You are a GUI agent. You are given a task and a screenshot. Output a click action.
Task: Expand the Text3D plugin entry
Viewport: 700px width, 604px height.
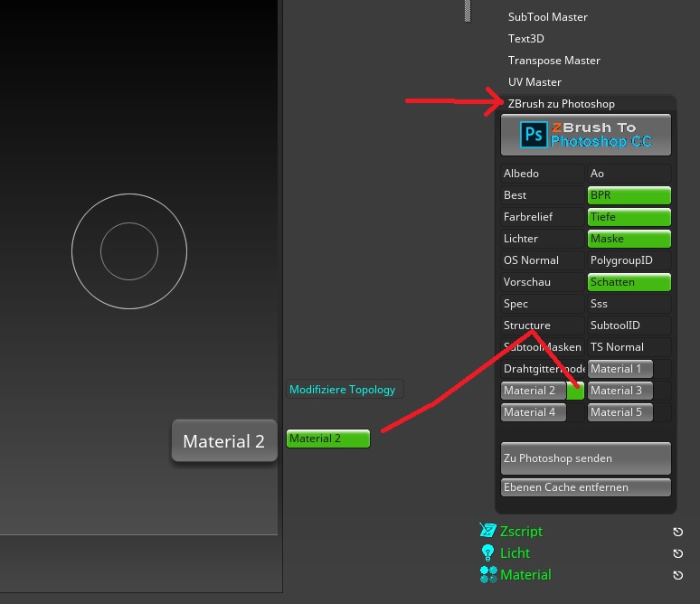[x=525, y=39]
